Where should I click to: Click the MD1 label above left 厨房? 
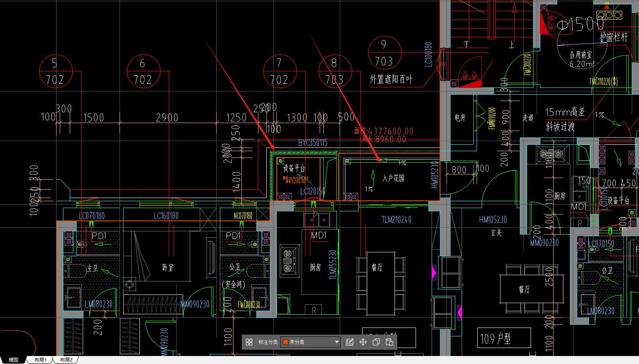pyautogui.click(x=319, y=235)
